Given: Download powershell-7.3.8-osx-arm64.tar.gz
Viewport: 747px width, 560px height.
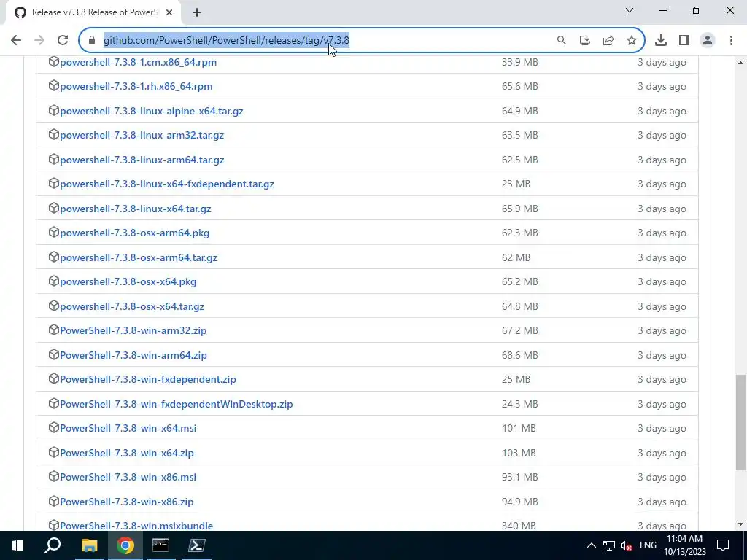Looking at the screenshot, I should (x=139, y=257).
